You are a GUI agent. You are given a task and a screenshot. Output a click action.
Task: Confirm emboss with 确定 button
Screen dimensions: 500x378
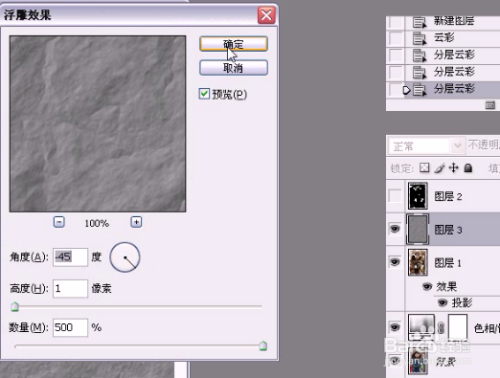coord(233,44)
